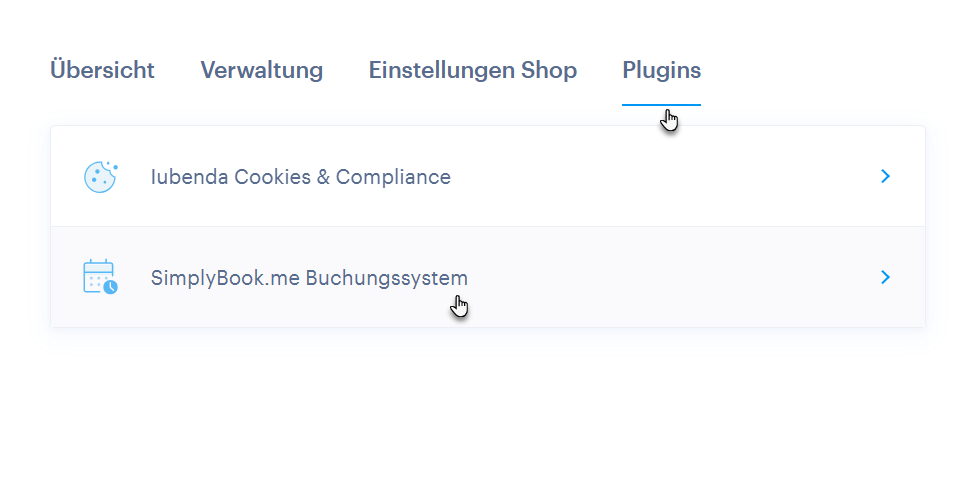The width and height of the screenshot is (969, 480).
Task: Click the blue underline beneath Plugins
Action: click(x=661, y=104)
